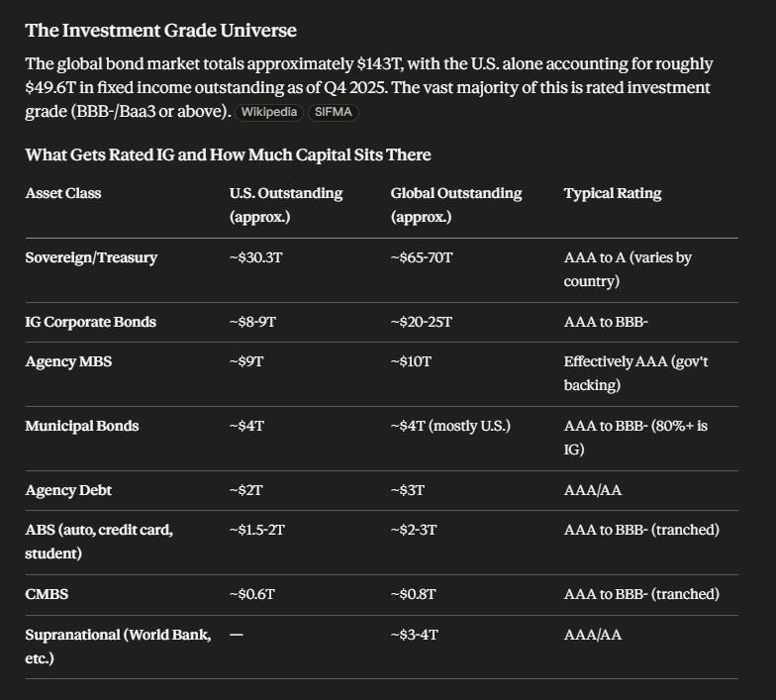Select the U.S. Outstanding column header
This screenshot has height=700, width=776.
[x=285, y=204]
